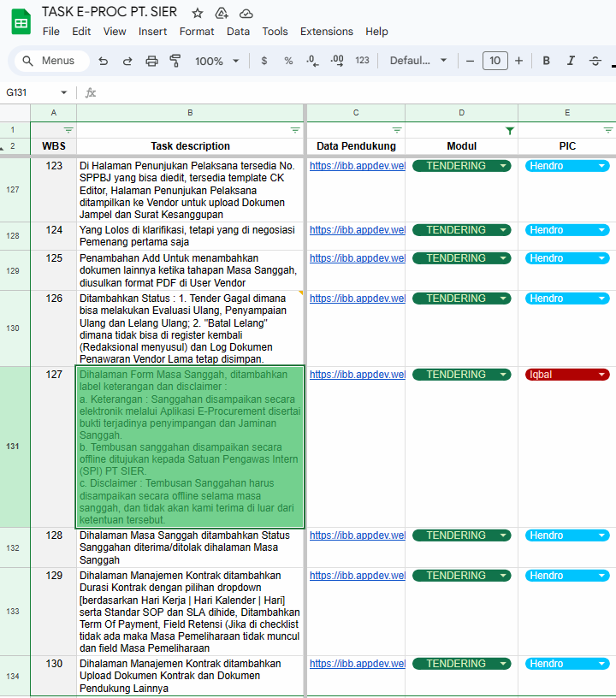Check the cloud document status icon

click(x=246, y=13)
